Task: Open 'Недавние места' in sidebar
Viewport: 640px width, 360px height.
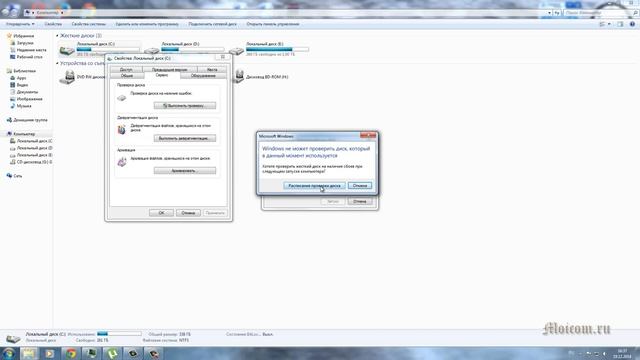Action: pos(31,50)
